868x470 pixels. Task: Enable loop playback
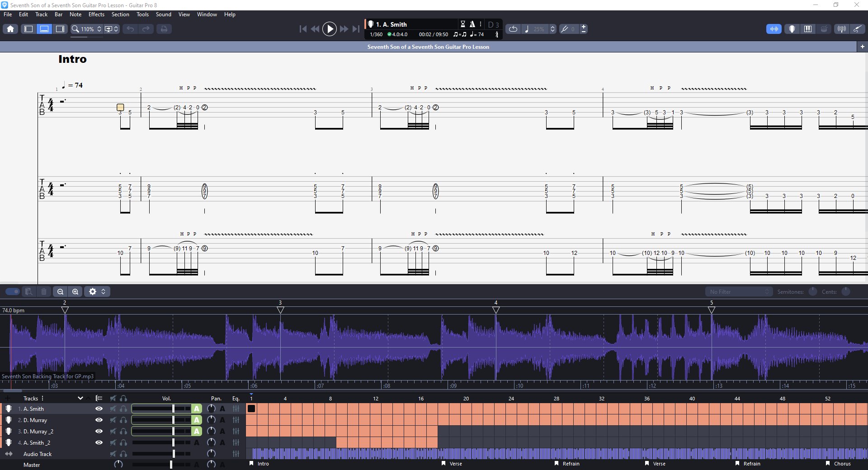tap(513, 29)
